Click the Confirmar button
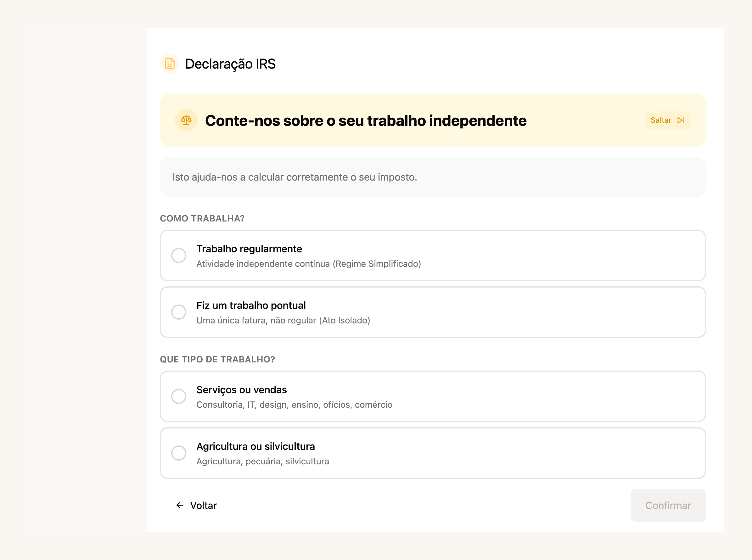Screen dimensions: 752x560 tap(668, 506)
